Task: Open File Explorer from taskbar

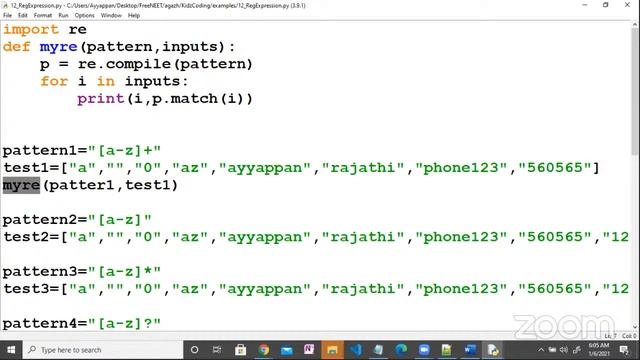Action: 332,350
